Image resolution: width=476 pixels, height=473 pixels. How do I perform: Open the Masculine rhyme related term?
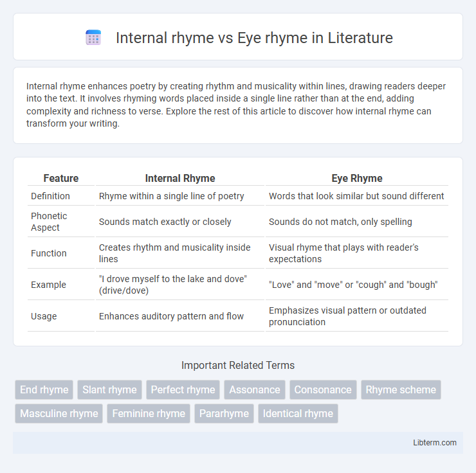[59, 413]
